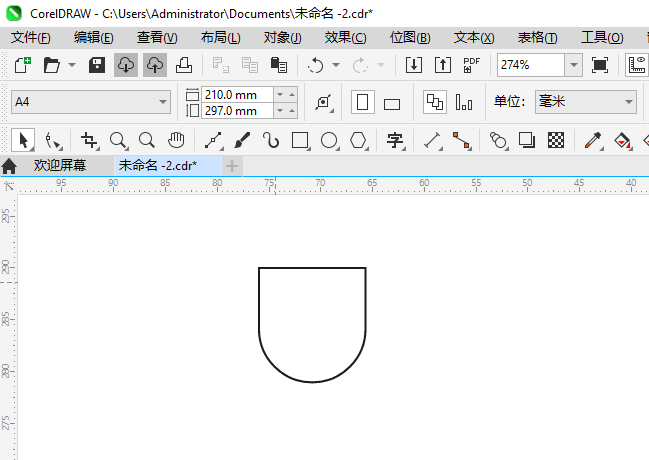The width and height of the screenshot is (649, 460).
Task: Click the cloud download icon
Action: coord(126,65)
